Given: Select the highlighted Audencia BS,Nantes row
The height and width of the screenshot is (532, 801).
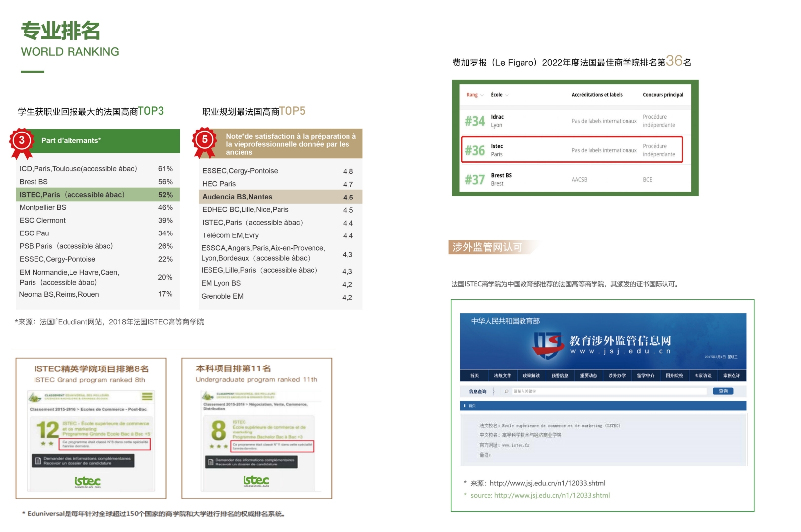Looking at the screenshot, I should [280, 197].
